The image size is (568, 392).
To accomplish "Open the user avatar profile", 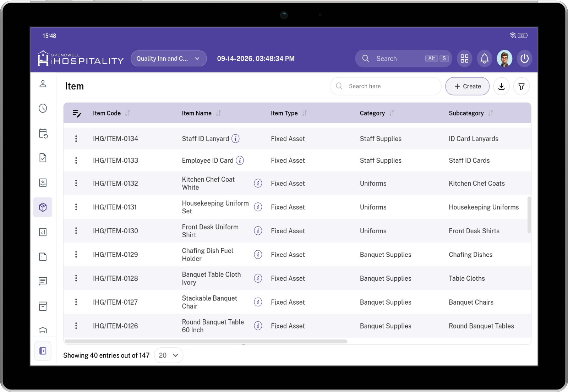I will coord(504,59).
